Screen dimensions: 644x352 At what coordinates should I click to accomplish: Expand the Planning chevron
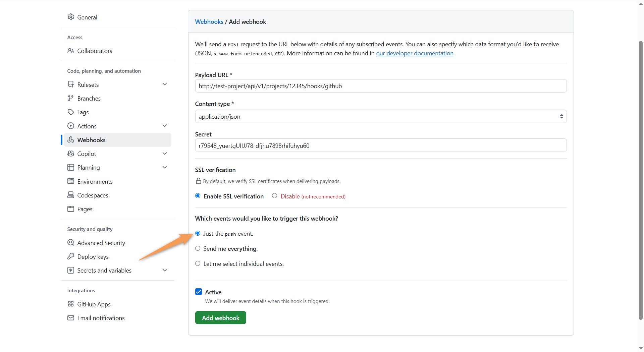coord(165,167)
